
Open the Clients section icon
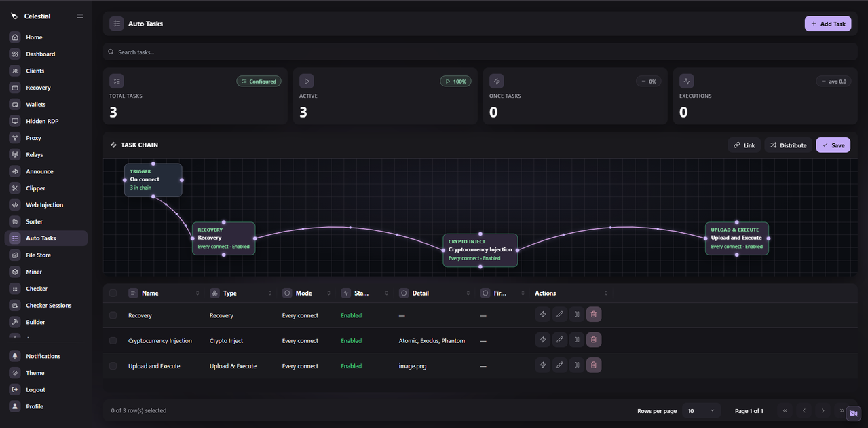pyautogui.click(x=15, y=71)
